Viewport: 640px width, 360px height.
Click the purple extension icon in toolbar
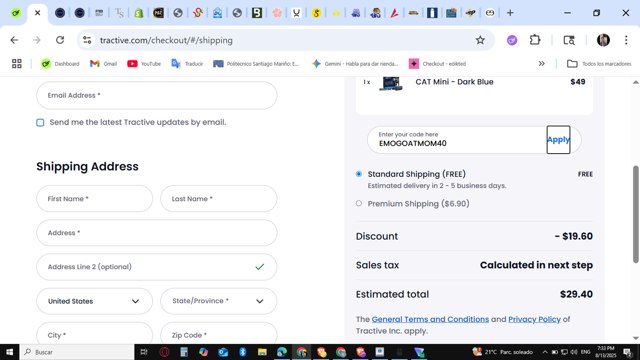point(512,40)
